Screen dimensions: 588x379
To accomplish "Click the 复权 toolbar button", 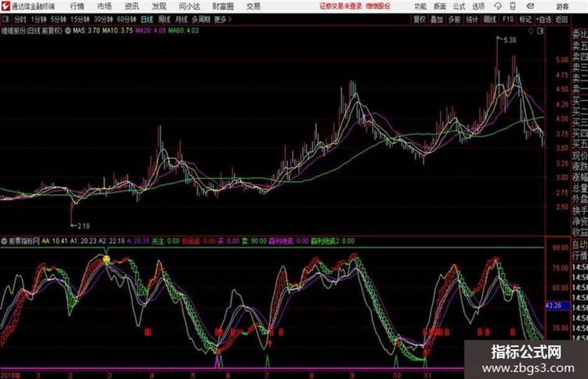I will 419,19.
